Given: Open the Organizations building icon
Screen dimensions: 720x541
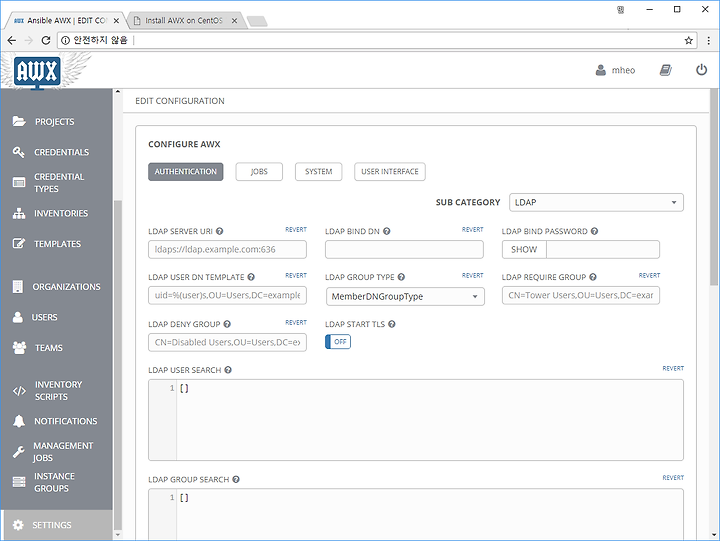Looking at the screenshot, I should 17,287.
